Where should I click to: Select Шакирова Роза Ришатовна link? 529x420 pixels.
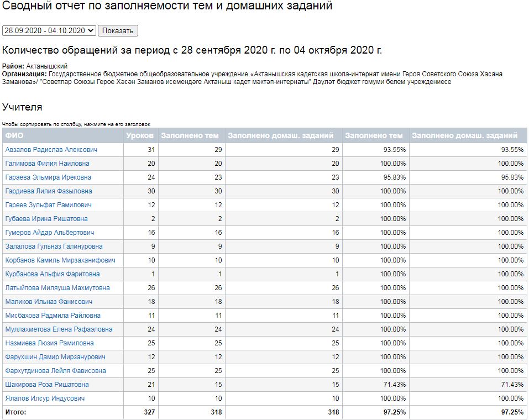coord(47,385)
